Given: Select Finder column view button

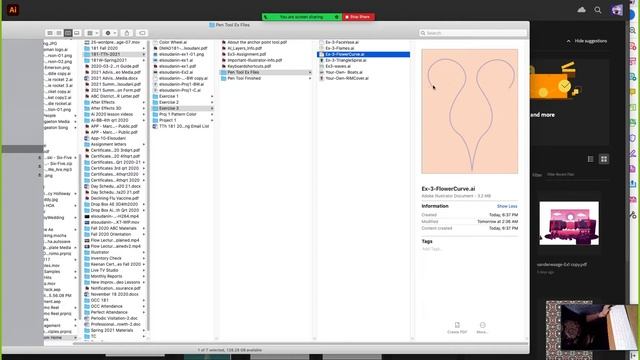Looking at the screenshot, I should [68, 33].
